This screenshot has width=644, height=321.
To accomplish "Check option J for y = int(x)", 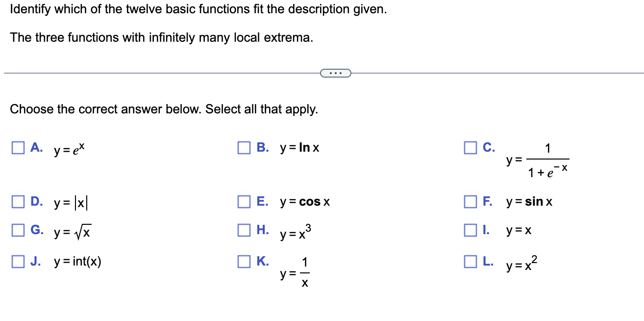I will (x=18, y=261).
